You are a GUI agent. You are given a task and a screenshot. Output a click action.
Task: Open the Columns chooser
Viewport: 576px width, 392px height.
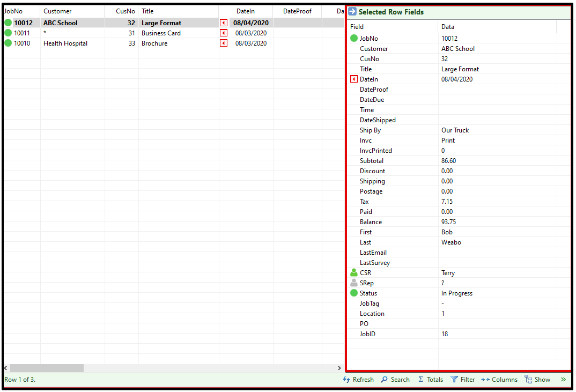pos(499,380)
